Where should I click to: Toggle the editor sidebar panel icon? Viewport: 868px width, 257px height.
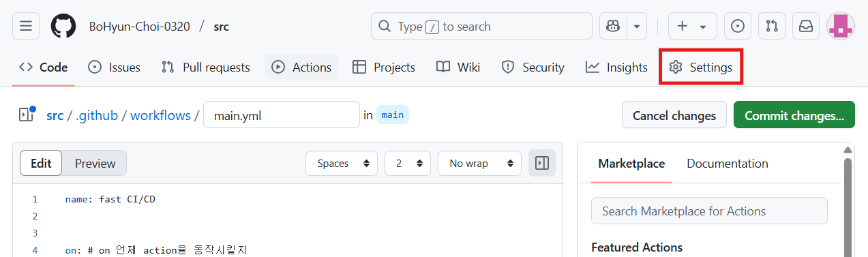click(542, 164)
